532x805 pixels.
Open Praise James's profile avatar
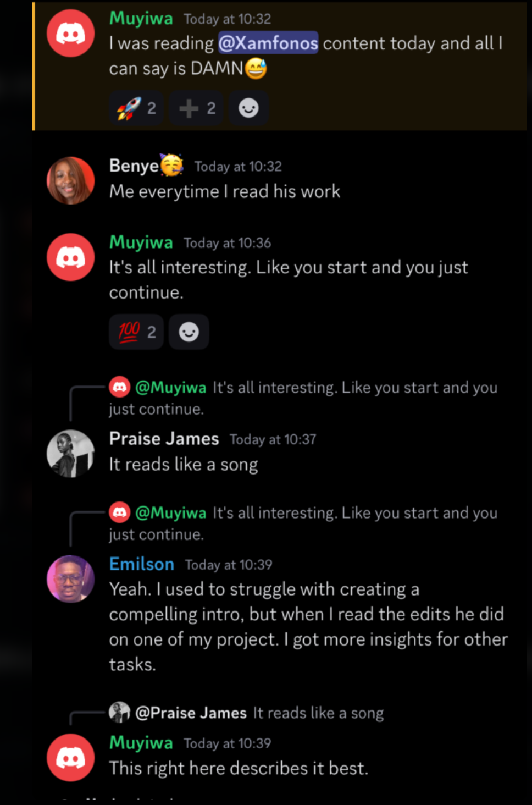click(70, 454)
